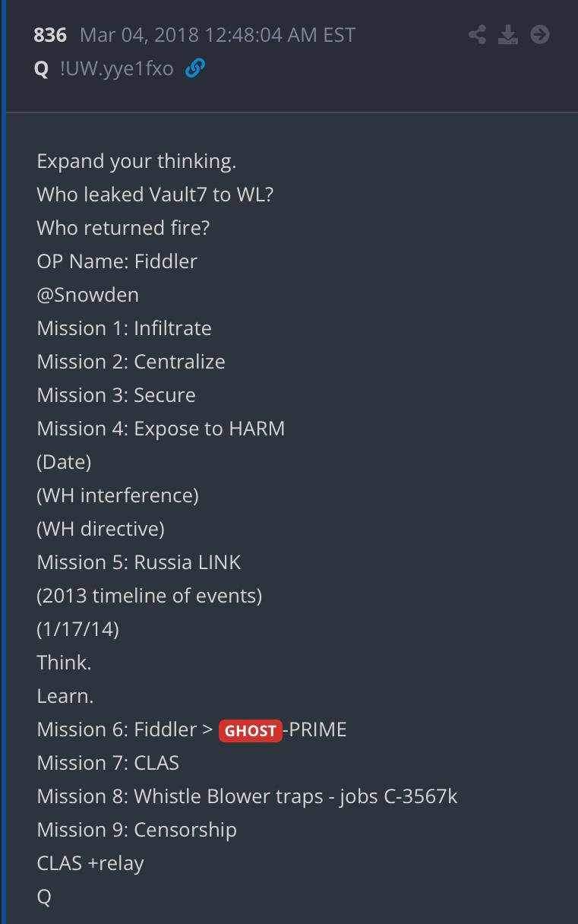This screenshot has width=578, height=924.
Task: Open post via the circled arrow icon
Action: pyautogui.click(x=539, y=34)
